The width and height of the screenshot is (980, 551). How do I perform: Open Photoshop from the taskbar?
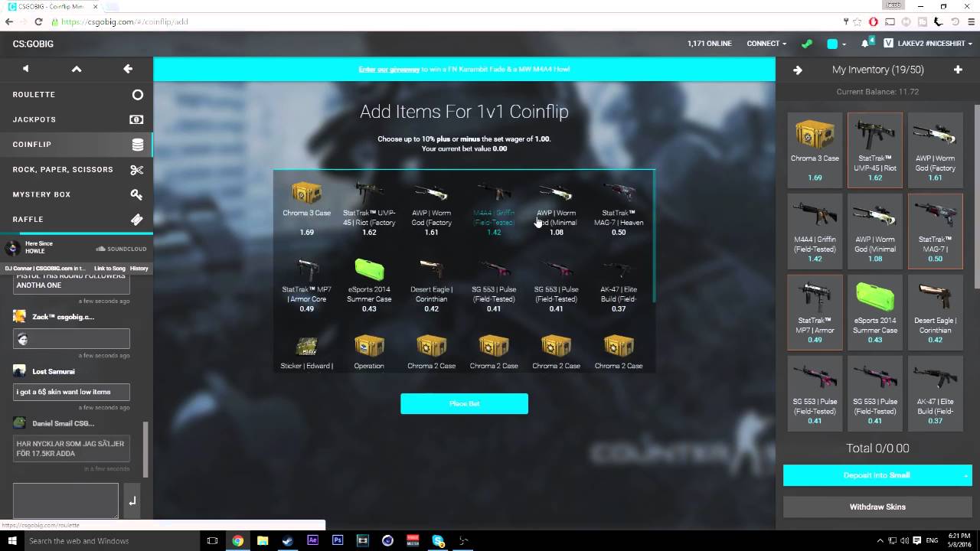pos(338,540)
